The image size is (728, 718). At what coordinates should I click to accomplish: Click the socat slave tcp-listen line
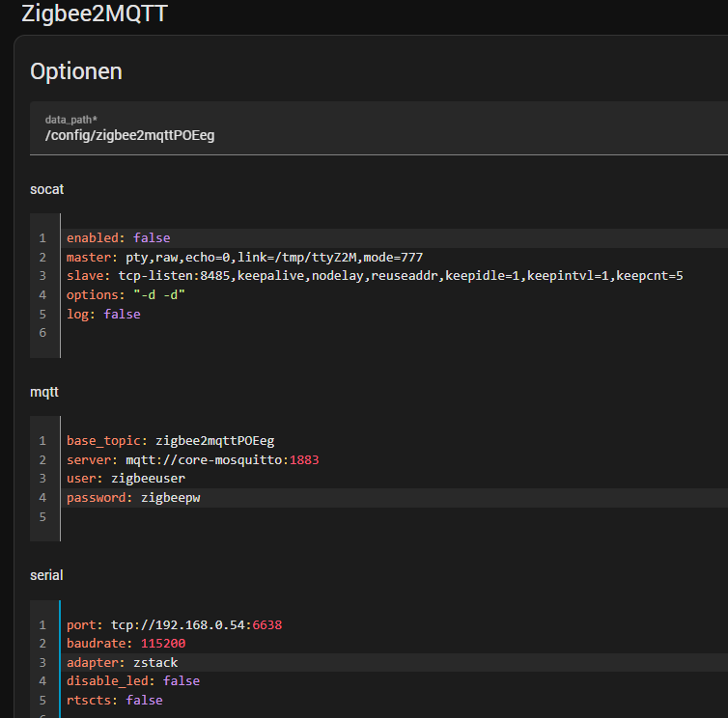(x=375, y=276)
